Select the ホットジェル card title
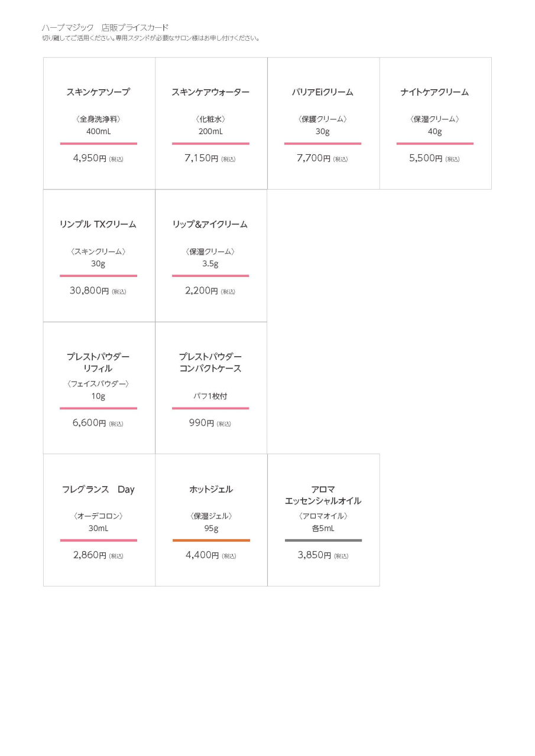 pyautogui.click(x=211, y=489)
